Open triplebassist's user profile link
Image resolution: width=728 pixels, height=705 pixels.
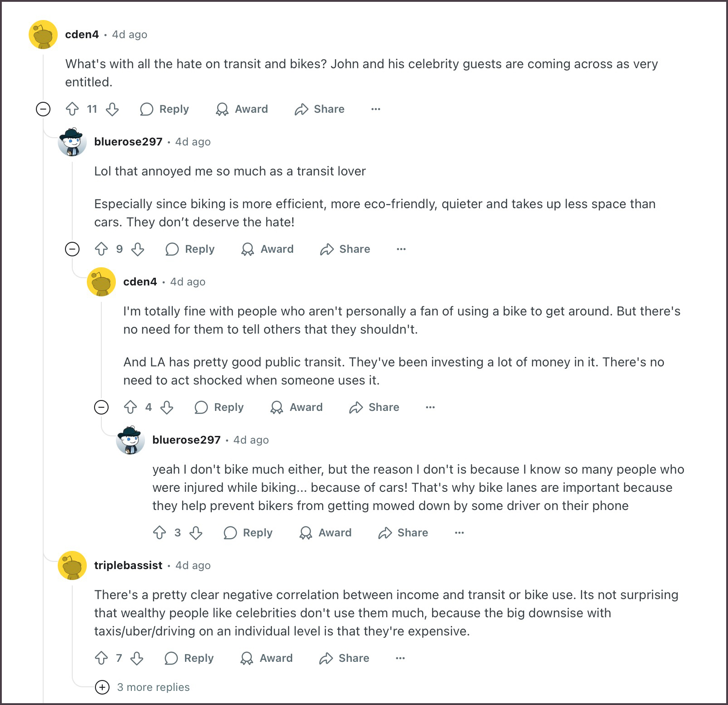click(128, 565)
